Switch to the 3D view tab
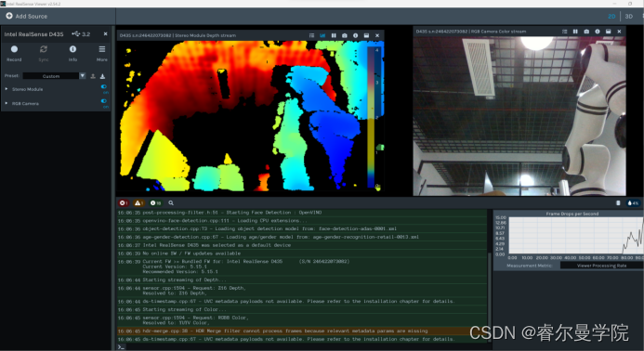 629,17
